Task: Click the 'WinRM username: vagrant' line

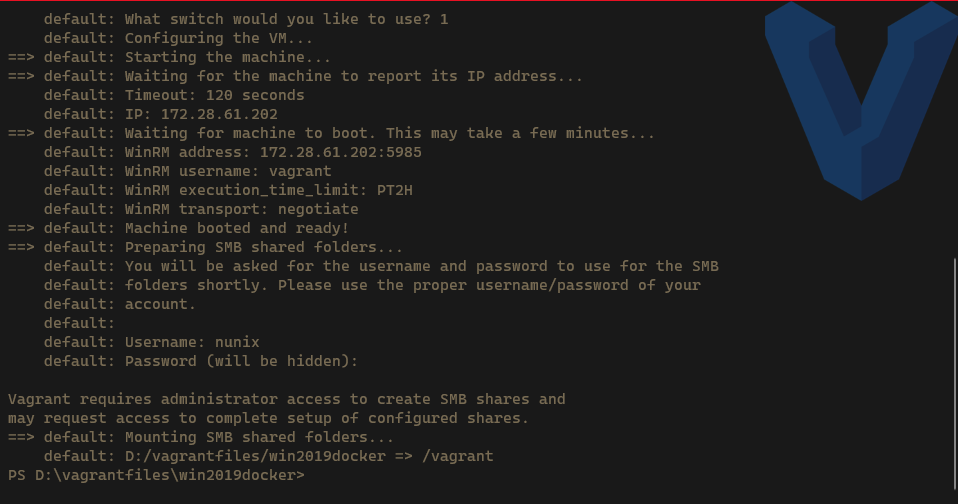Action: 228,171
